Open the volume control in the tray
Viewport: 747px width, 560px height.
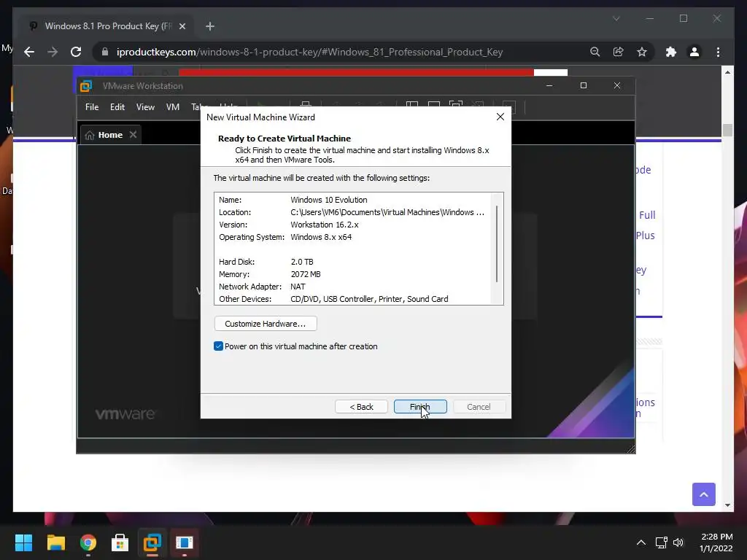pyautogui.click(x=678, y=542)
